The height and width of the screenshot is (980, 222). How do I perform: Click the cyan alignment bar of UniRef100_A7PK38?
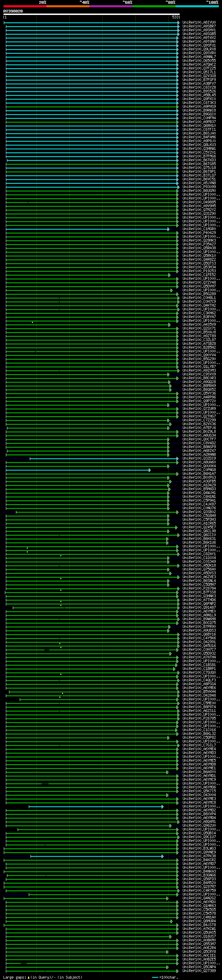pos(97,856)
